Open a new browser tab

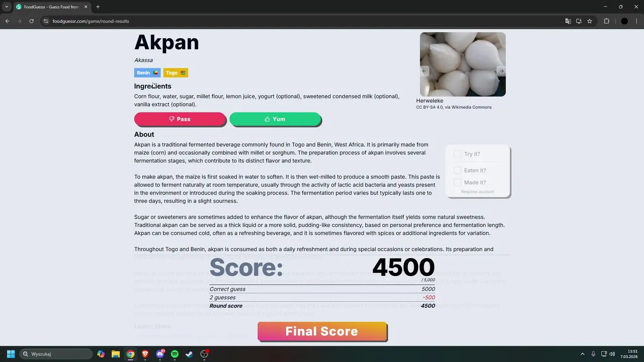coord(98,7)
